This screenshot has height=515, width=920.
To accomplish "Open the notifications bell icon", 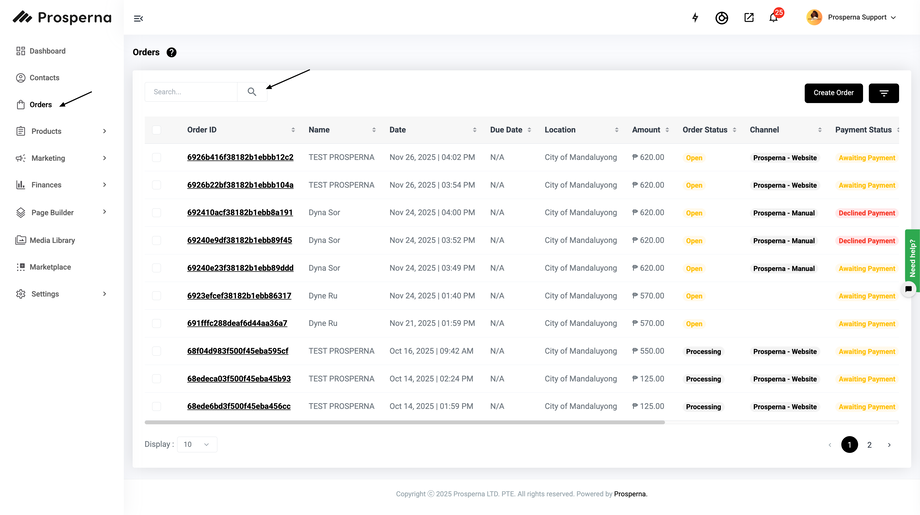I will pyautogui.click(x=773, y=18).
